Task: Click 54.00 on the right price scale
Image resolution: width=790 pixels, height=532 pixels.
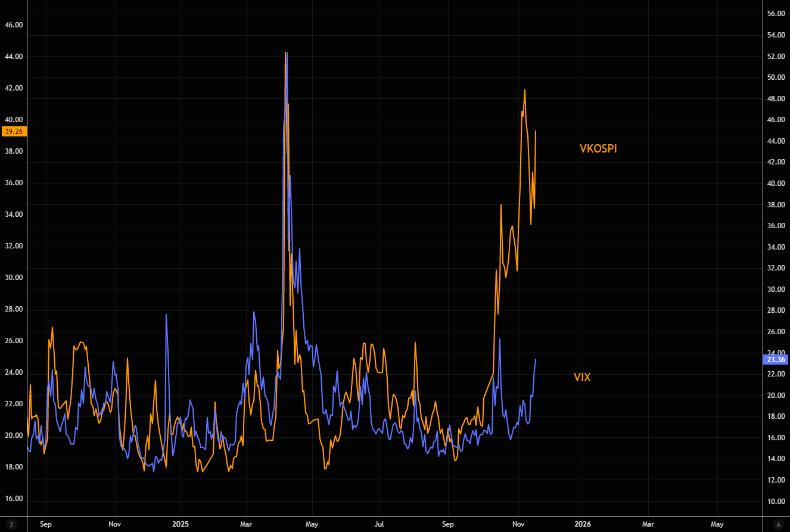Action: (776, 35)
